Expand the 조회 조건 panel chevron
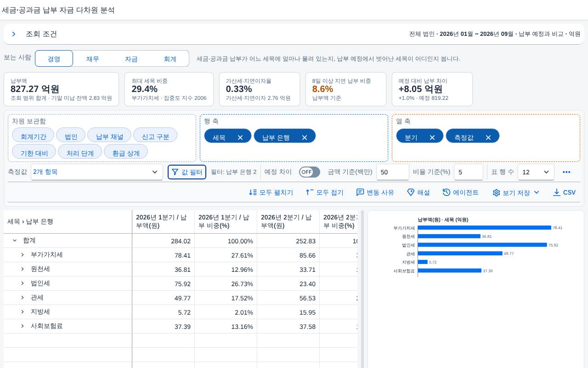The height and width of the screenshot is (368, 588). pos(14,34)
